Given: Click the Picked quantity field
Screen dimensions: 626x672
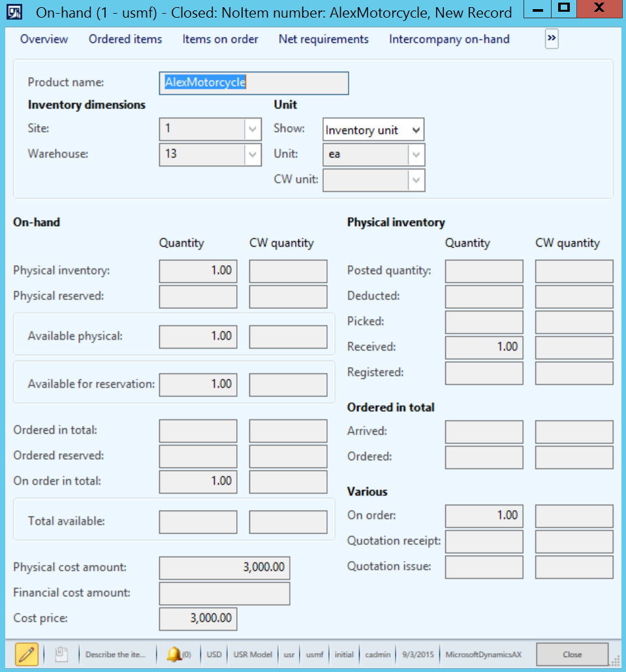Looking at the screenshot, I should pyautogui.click(x=484, y=322).
